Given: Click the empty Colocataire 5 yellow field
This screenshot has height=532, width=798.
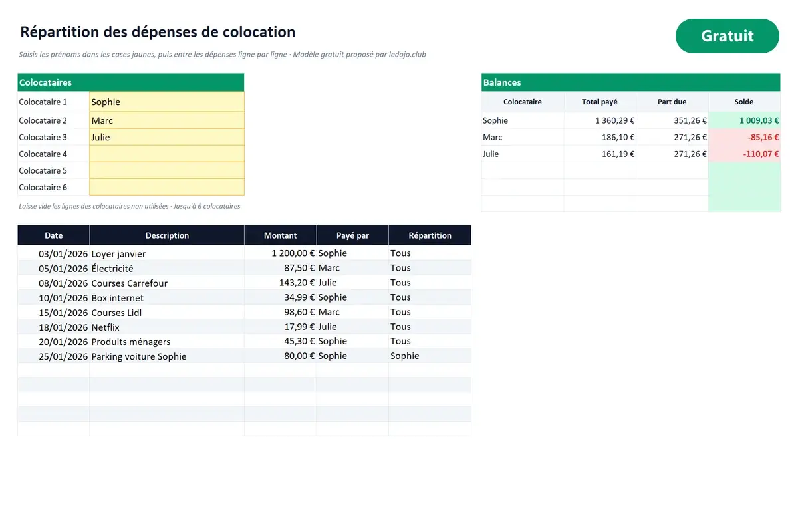Looking at the screenshot, I should coord(167,170).
